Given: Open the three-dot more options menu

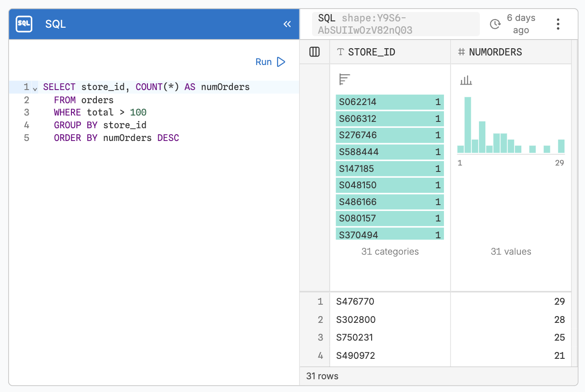Looking at the screenshot, I should [x=558, y=24].
